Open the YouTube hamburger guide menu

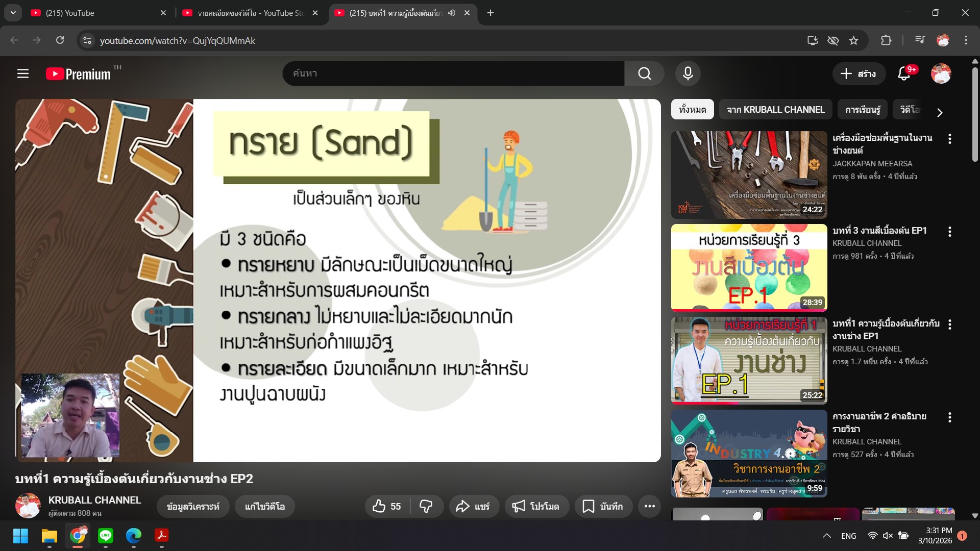pyautogui.click(x=22, y=74)
